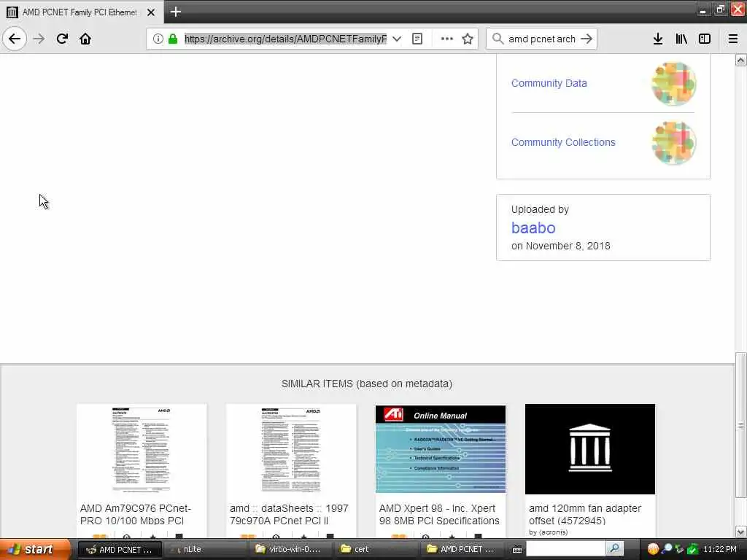Open the AMD PCNET folder taskbar button
This screenshot has width=747, height=560.
[461, 550]
